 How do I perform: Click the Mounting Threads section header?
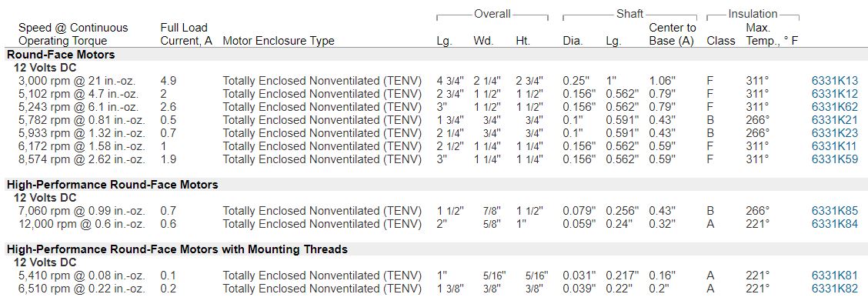click(177, 249)
